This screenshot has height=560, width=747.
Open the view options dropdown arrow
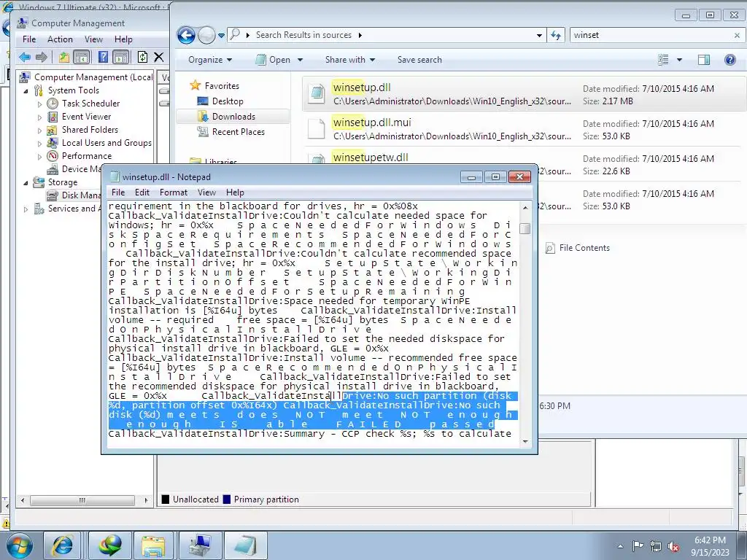click(x=679, y=60)
